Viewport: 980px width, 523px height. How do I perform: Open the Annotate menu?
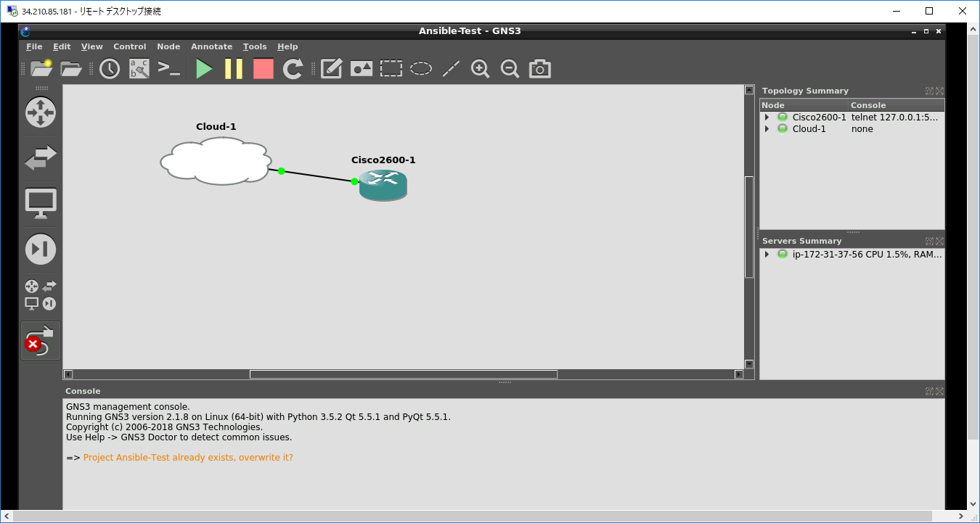pyautogui.click(x=211, y=46)
